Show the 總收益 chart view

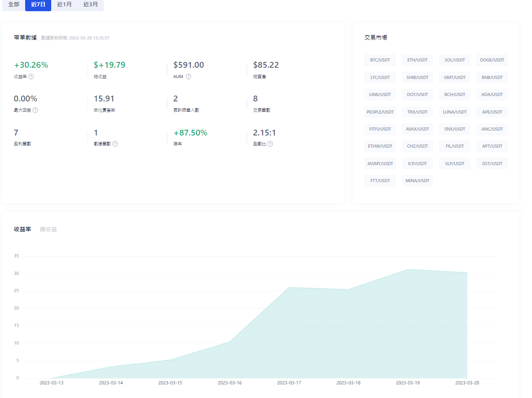48,229
